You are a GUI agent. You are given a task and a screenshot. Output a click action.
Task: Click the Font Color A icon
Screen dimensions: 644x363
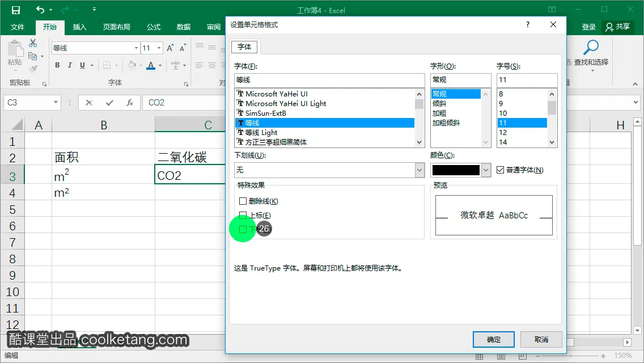coord(151,65)
